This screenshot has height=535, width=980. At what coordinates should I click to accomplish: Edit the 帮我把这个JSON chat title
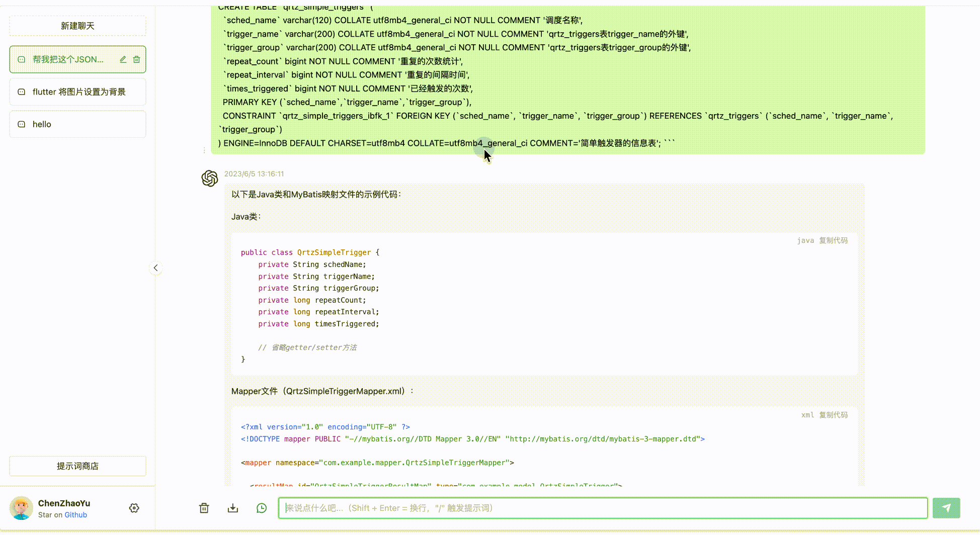tap(123, 59)
